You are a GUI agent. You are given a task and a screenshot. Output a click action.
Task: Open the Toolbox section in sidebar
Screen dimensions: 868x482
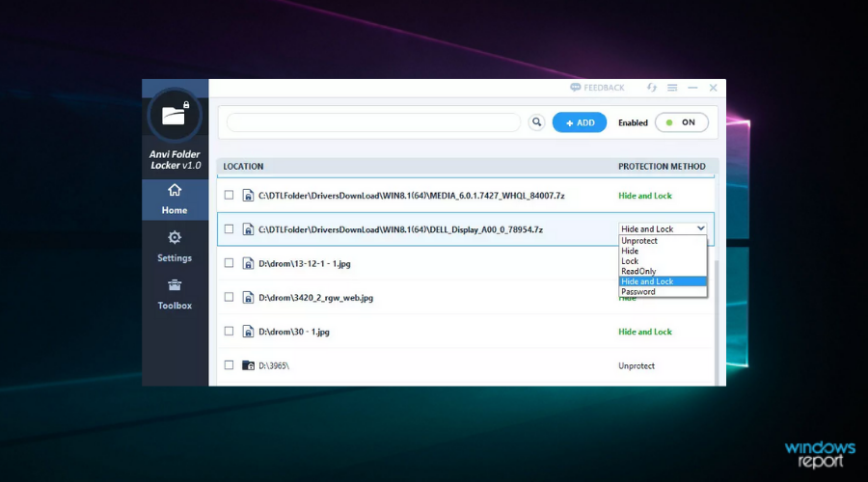click(x=175, y=294)
